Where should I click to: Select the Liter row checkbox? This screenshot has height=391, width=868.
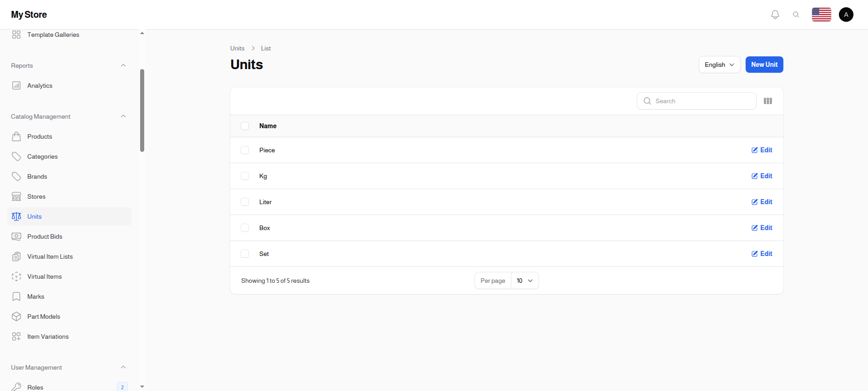click(x=245, y=202)
